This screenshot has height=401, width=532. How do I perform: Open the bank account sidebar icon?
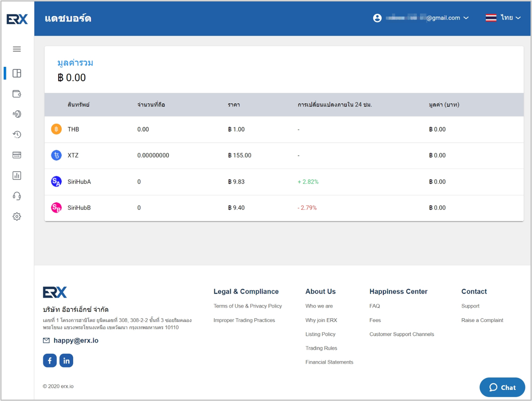[17, 155]
